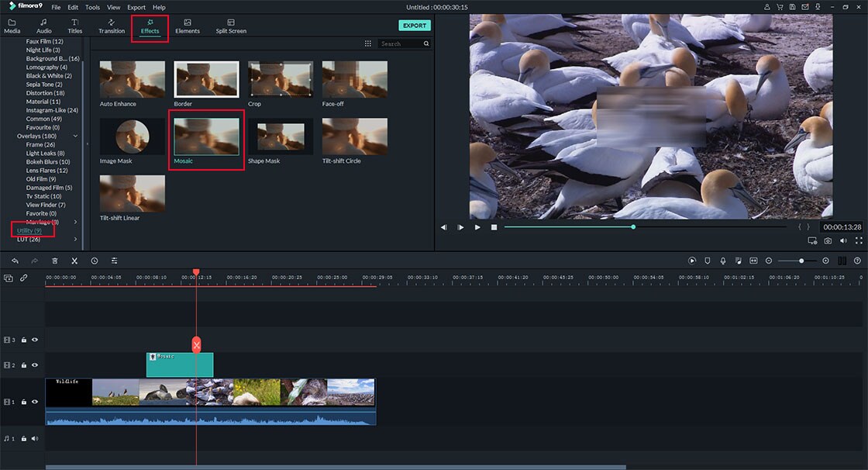Open the Duration (clock) icon
Image resolution: width=868 pixels, height=470 pixels.
coord(95,261)
